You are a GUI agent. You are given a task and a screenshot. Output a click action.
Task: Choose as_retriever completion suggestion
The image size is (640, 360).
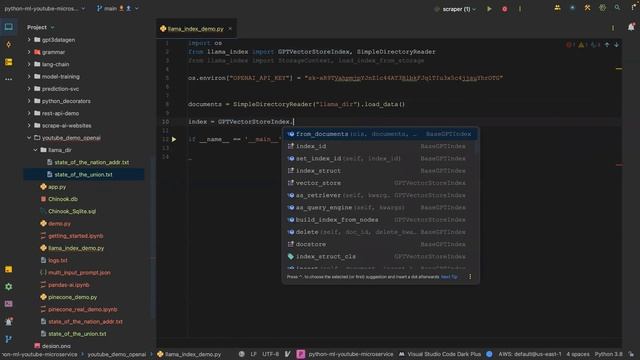380,195
